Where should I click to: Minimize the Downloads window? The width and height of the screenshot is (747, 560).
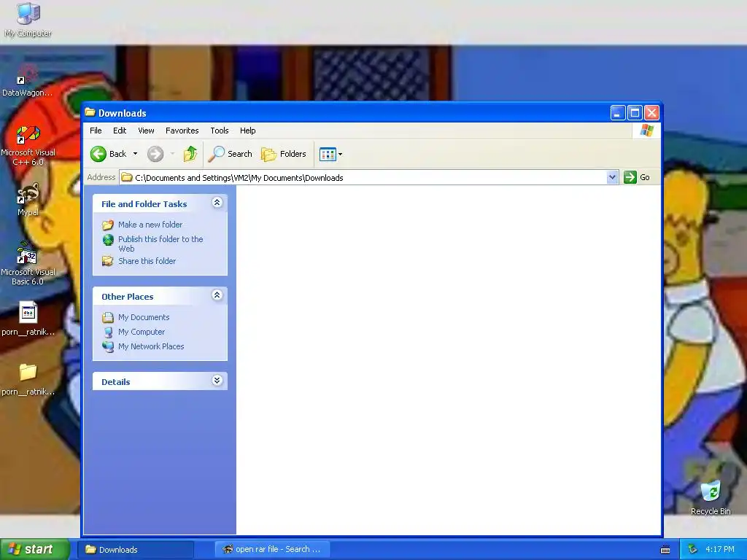pyautogui.click(x=618, y=113)
